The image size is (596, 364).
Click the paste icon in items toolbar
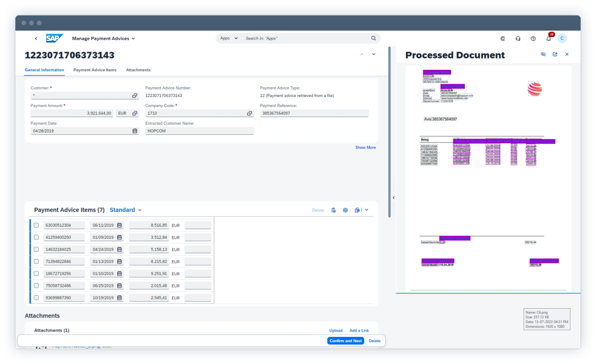[x=333, y=210]
